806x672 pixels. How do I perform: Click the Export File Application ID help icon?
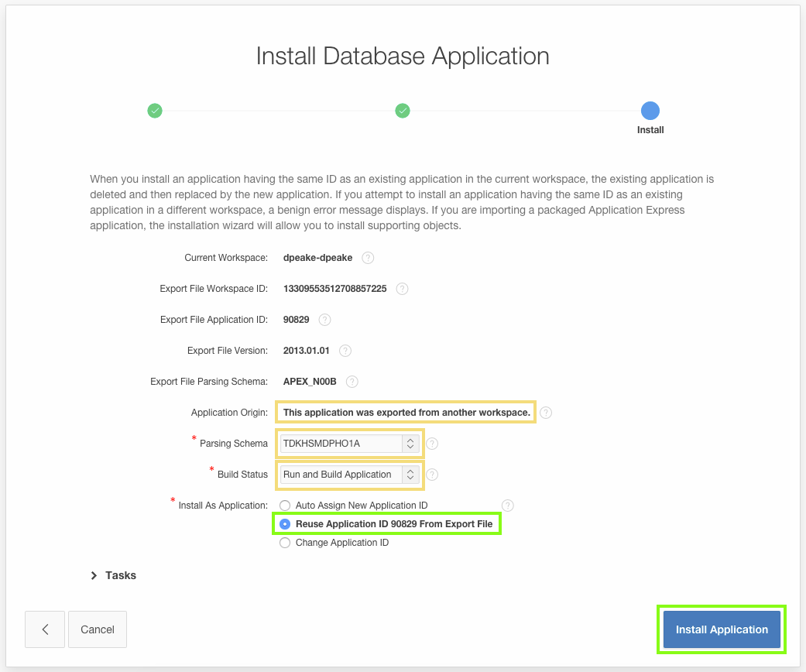pos(324,320)
